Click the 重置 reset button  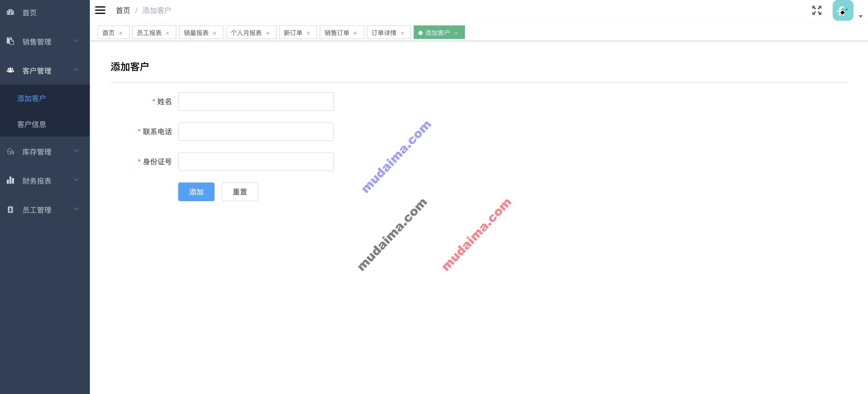pos(240,192)
